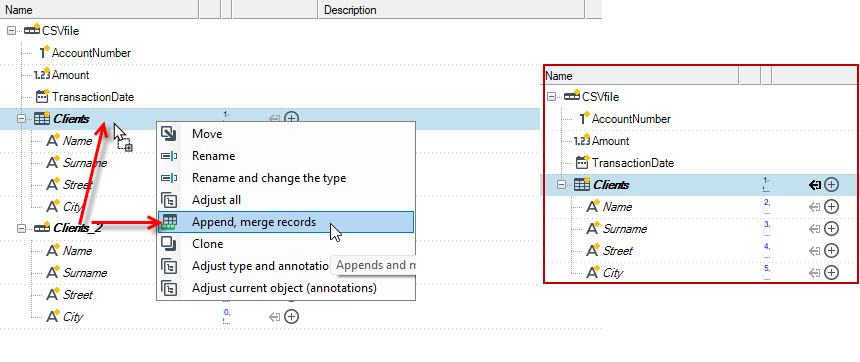Collapse the CSVfile node in the right panel
Image resolution: width=860 pixels, height=362 pixels.
(551, 97)
